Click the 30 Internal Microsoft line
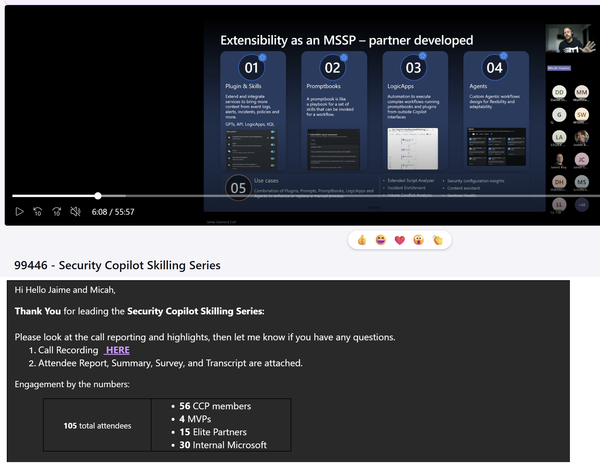 [223, 445]
